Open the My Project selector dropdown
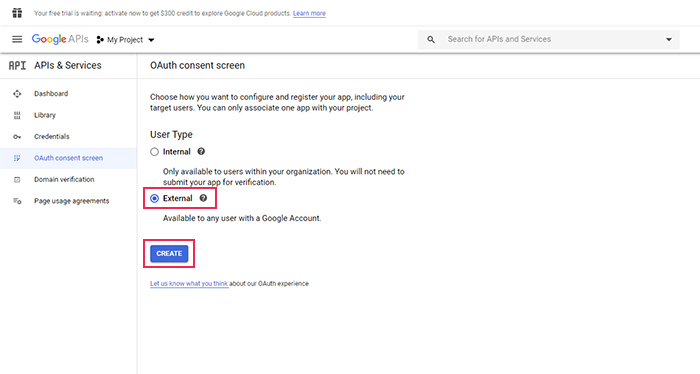The width and height of the screenshot is (700, 374). click(125, 40)
